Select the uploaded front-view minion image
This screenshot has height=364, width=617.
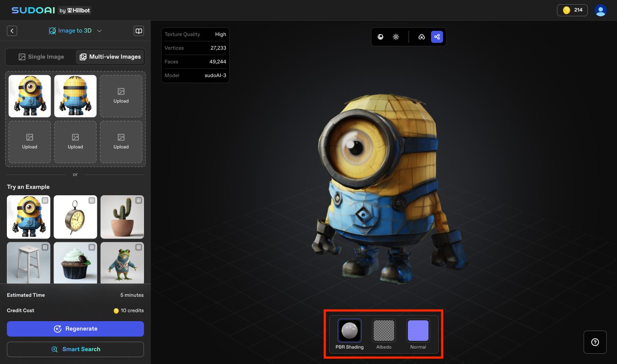coord(30,96)
